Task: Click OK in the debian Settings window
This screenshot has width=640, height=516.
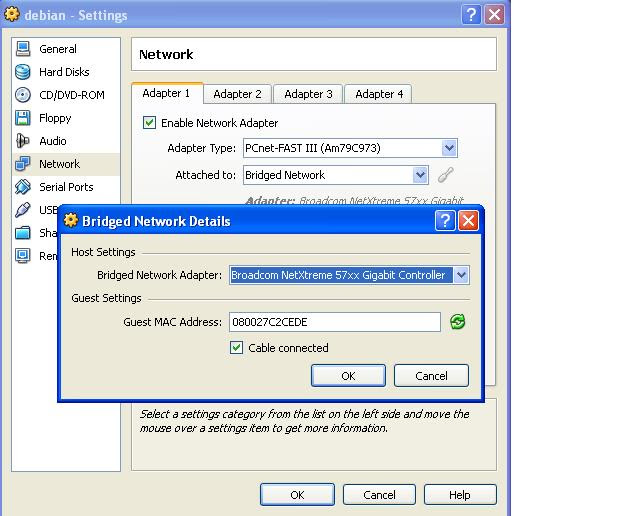Action: (x=297, y=495)
